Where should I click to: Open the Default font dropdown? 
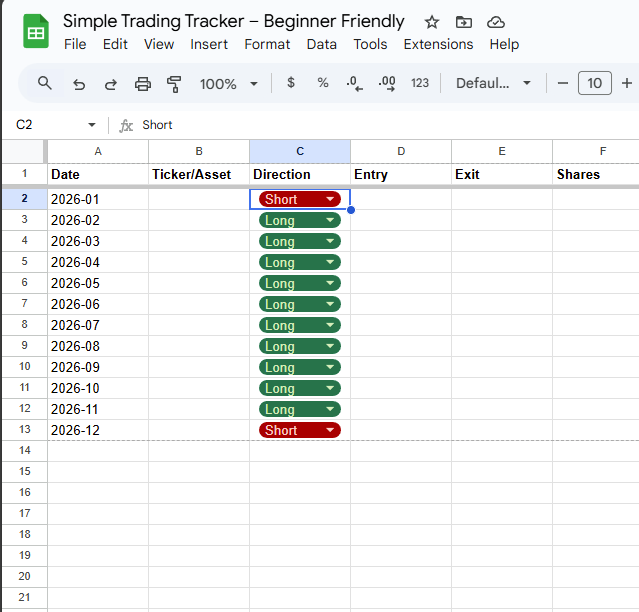tap(493, 83)
